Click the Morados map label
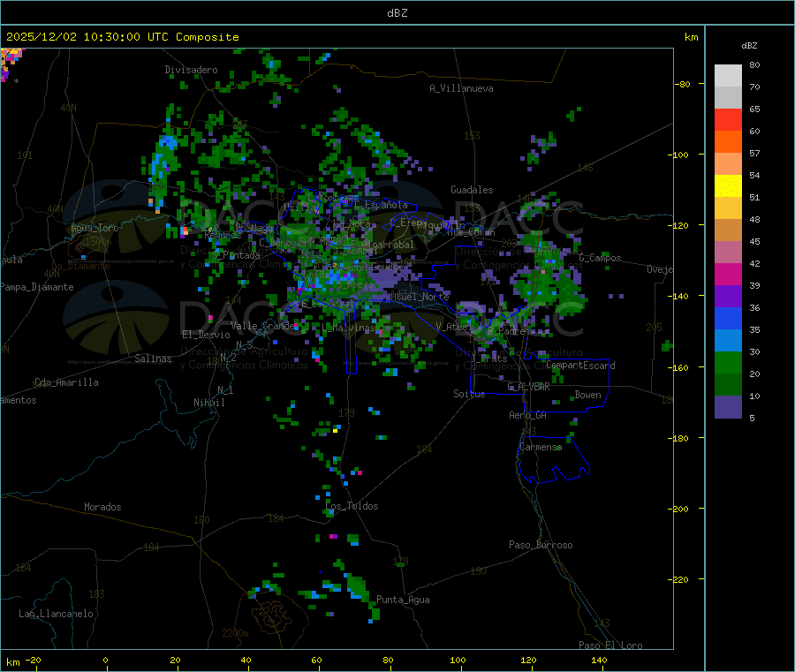 click(102, 507)
